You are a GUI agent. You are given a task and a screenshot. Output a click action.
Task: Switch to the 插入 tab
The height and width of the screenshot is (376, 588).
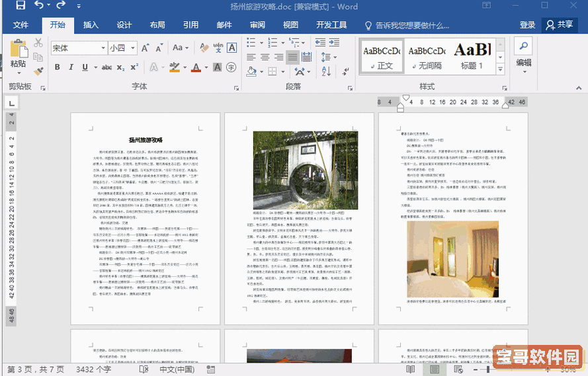click(91, 25)
